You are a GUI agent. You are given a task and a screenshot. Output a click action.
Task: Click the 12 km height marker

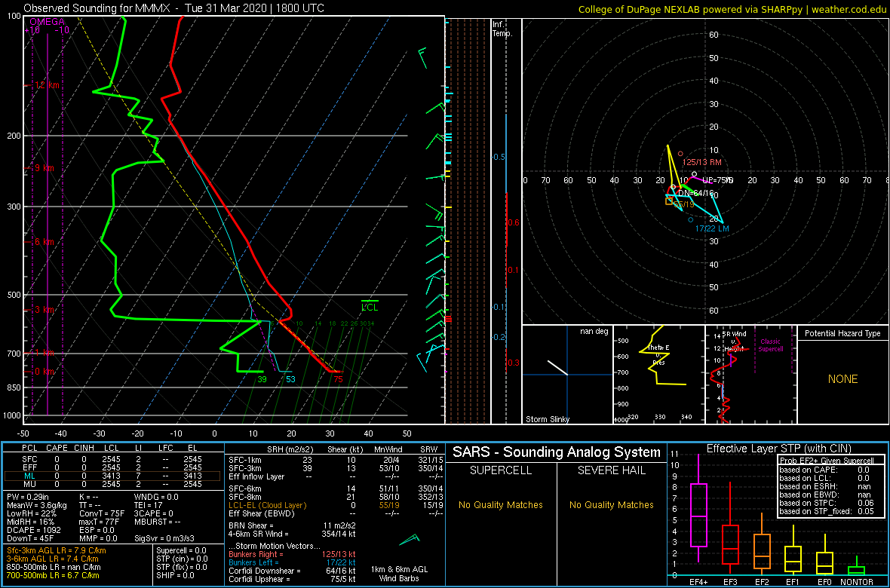click(x=48, y=85)
